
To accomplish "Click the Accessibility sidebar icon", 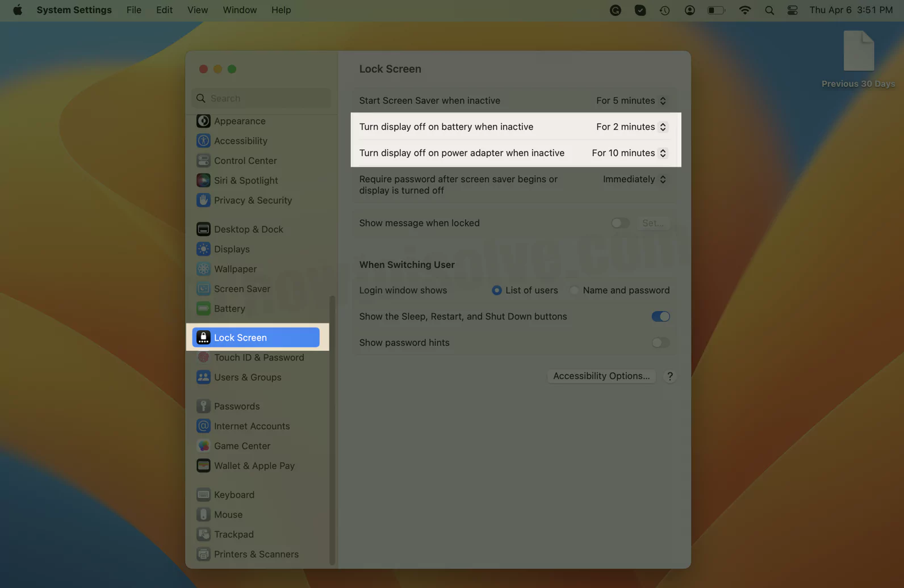I will 203,141.
